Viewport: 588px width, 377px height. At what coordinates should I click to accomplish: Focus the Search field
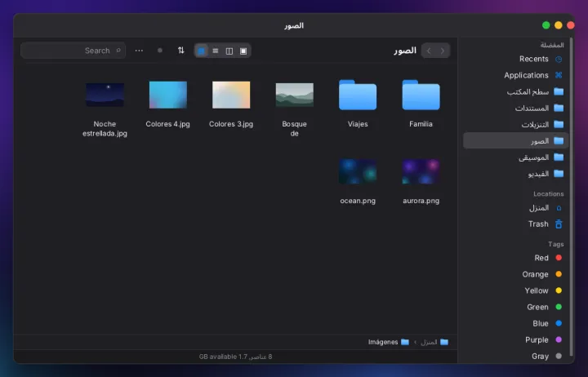click(73, 51)
